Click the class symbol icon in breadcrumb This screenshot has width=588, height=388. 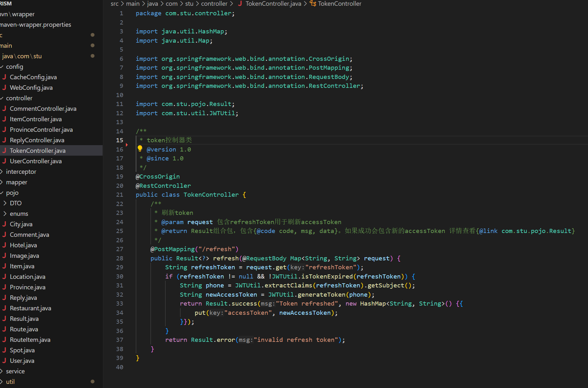pyautogui.click(x=313, y=4)
